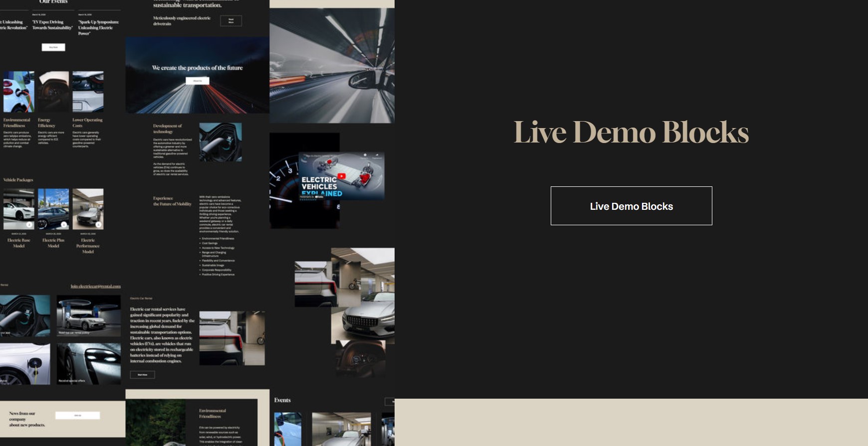Screen dimensions: 868x446
Task: Select the tunnel driving photo with the side mirror
Action: tap(332, 65)
